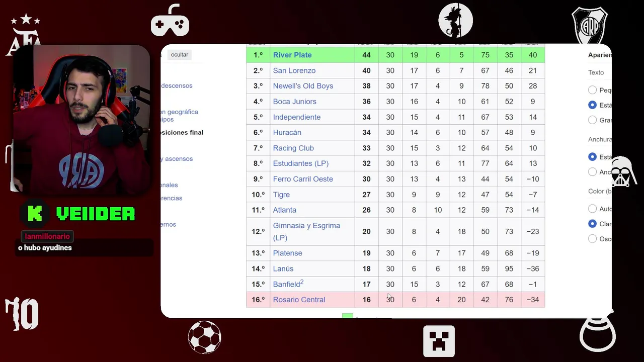The width and height of the screenshot is (644, 362).
Task: Click the Goku silhouette icon
Action: pyautogui.click(x=455, y=21)
